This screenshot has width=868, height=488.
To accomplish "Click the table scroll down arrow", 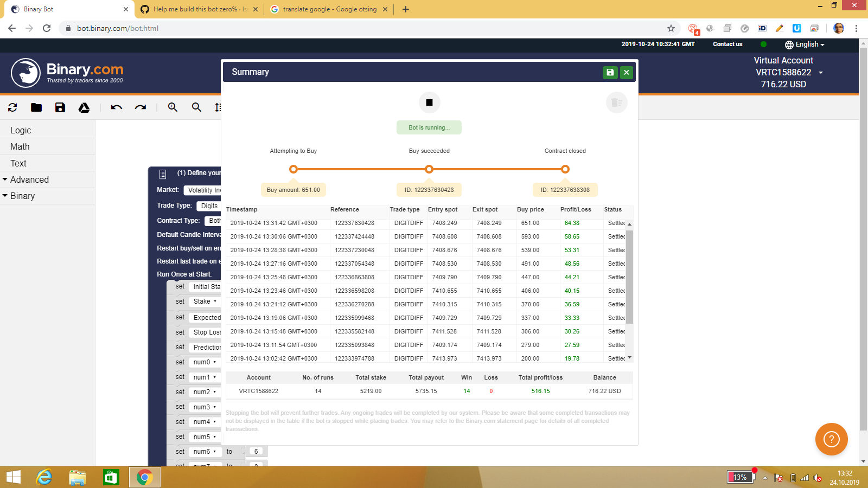I will click(629, 358).
